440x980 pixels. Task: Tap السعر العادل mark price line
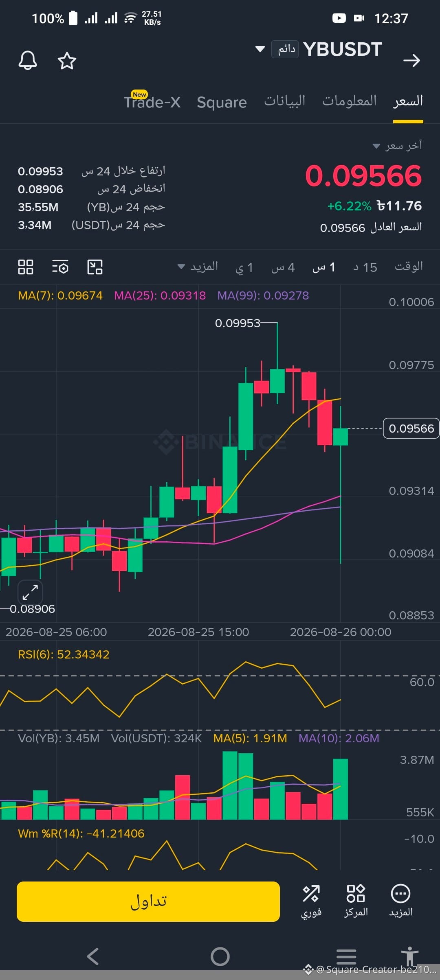pos(371,227)
